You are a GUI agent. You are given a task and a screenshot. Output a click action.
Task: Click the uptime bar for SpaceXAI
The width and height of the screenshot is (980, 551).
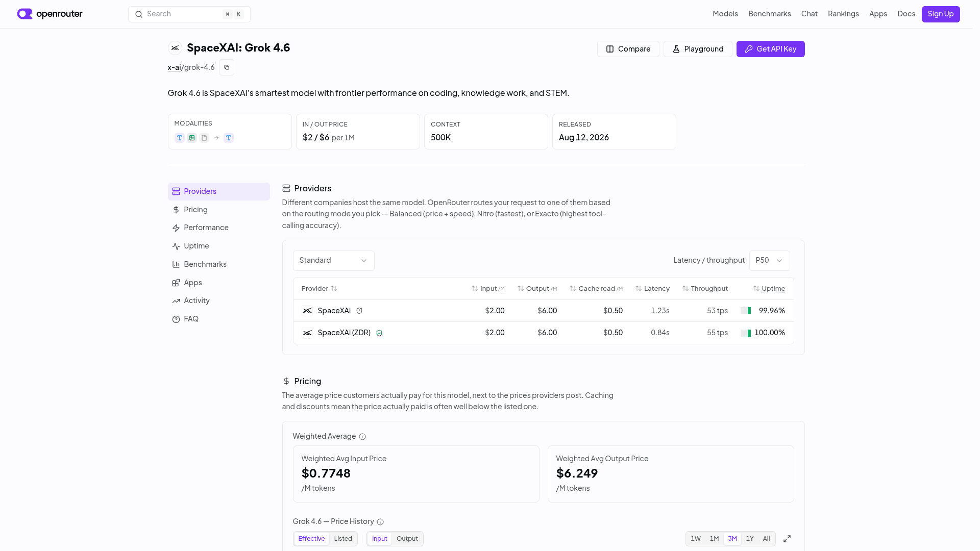[x=746, y=311]
